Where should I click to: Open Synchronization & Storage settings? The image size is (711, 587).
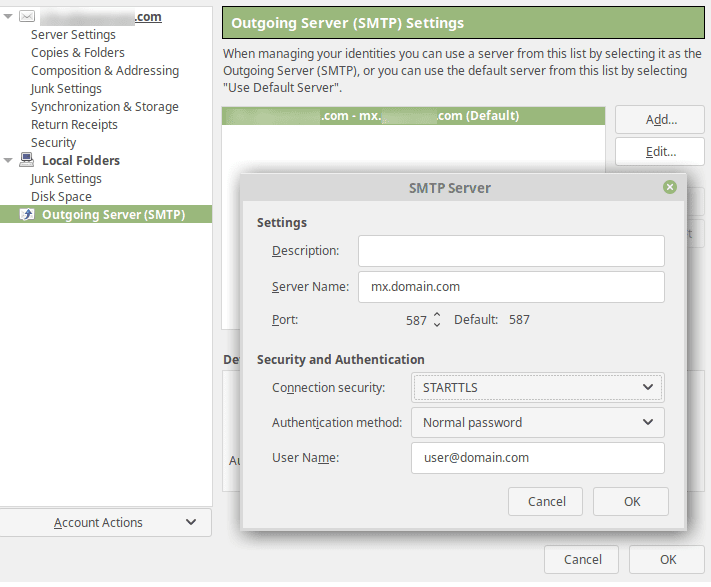104,107
